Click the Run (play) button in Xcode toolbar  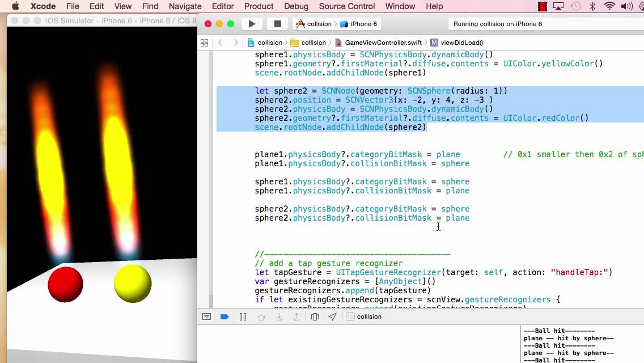tap(252, 24)
